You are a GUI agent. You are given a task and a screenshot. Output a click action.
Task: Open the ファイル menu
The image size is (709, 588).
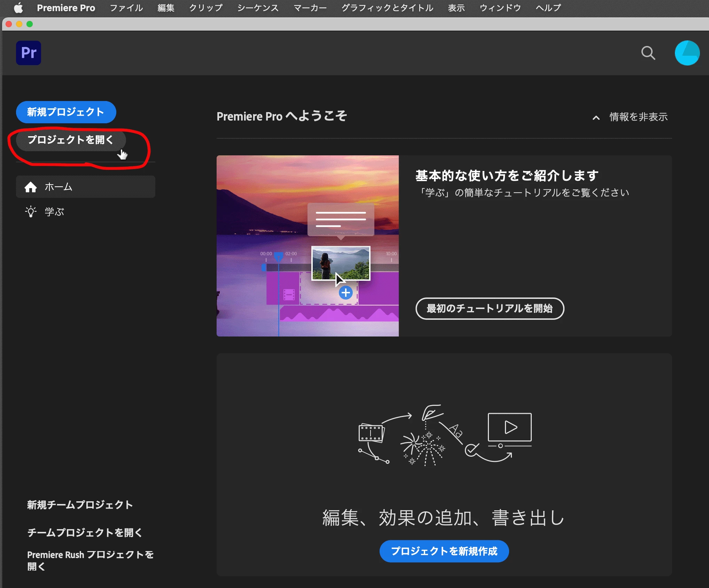click(126, 8)
